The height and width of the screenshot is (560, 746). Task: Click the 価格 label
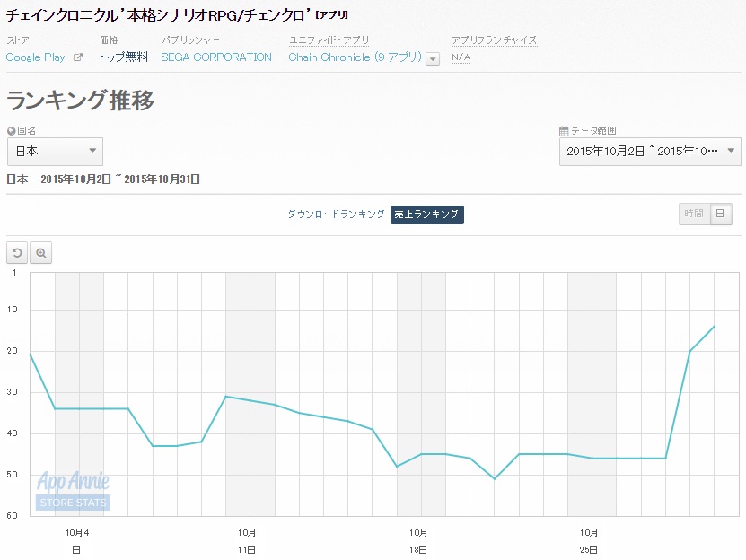(109, 40)
